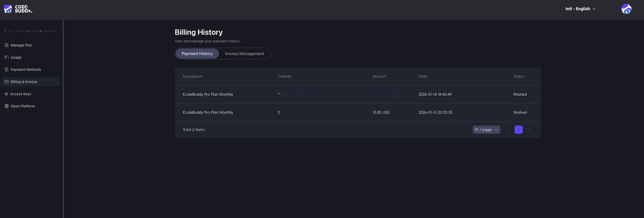Open Access Keys in the sidebar
This screenshot has height=218, width=644.
(21, 94)
